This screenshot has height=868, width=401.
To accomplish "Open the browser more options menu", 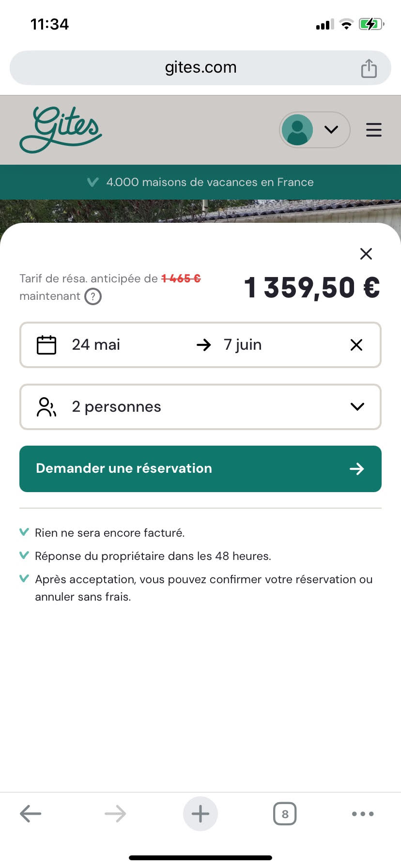I will 363,814.
